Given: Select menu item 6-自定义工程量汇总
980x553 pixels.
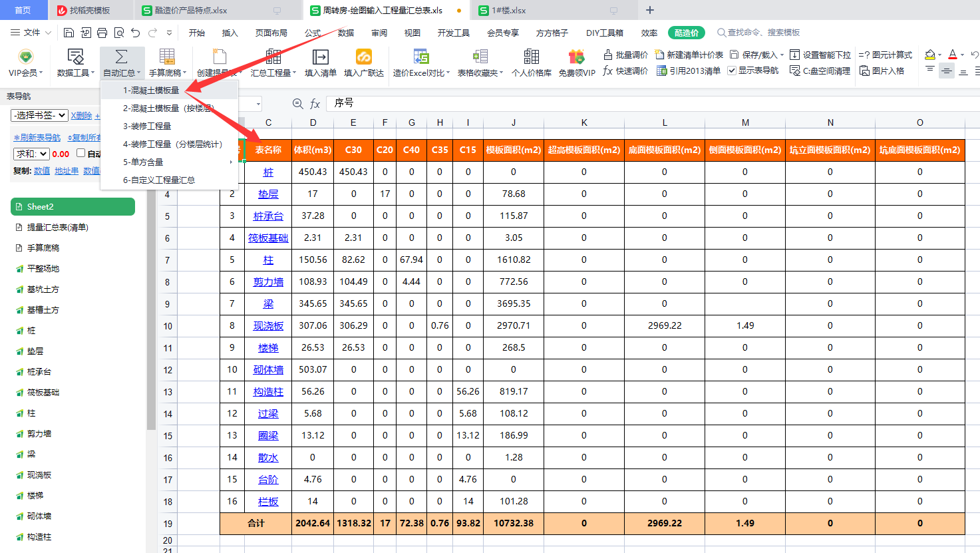Looking at the screenshot, I should 169,180.
